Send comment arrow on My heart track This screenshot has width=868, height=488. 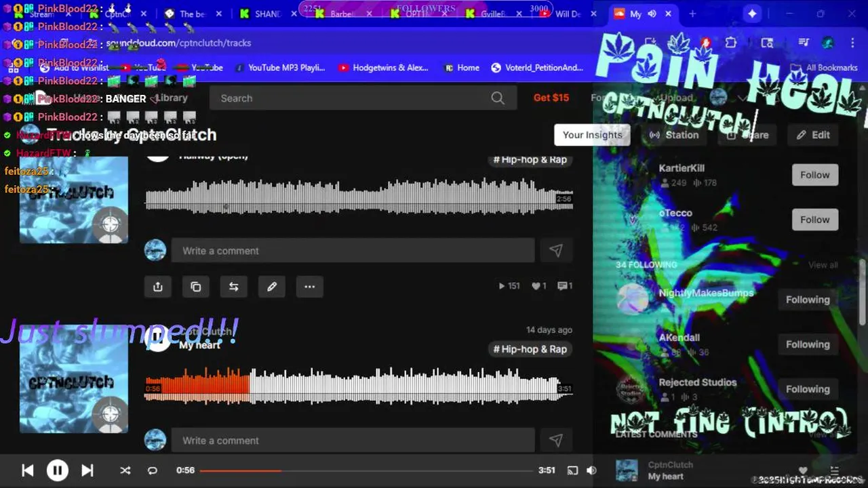tap(556, 441)
